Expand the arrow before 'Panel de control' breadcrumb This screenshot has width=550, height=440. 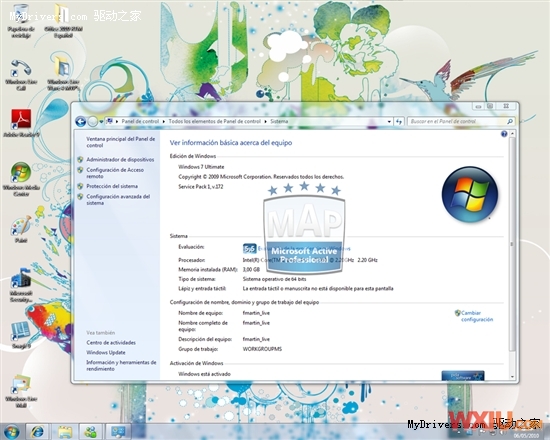(117, 121)
